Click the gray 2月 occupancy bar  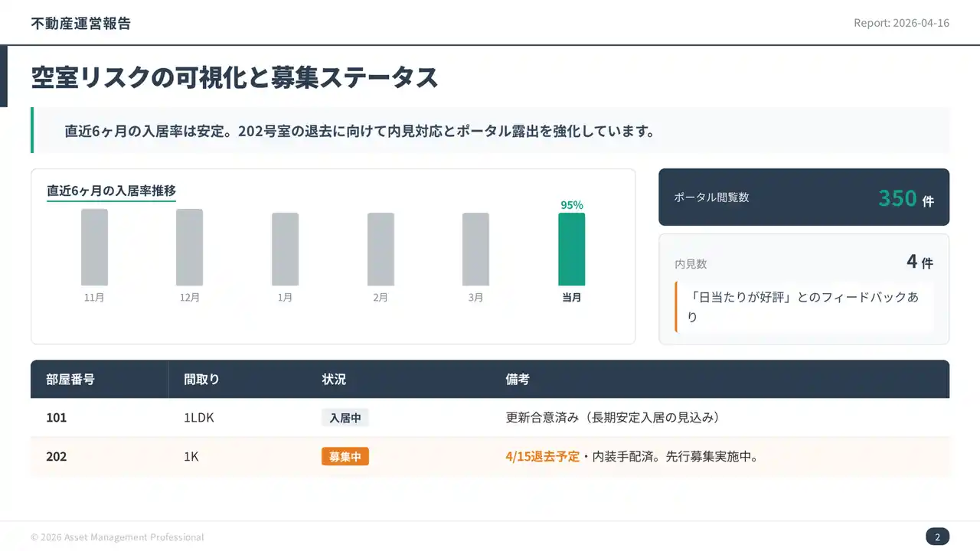[x=381, y=249]
